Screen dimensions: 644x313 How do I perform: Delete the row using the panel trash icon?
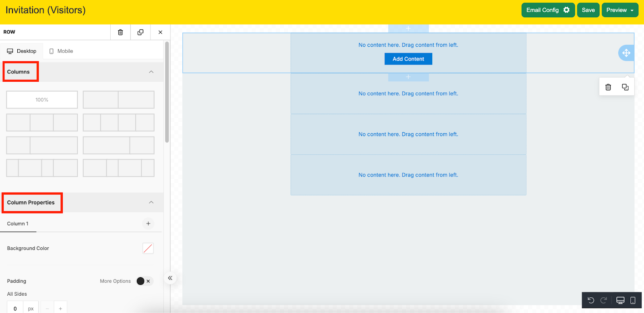point(120,32)
